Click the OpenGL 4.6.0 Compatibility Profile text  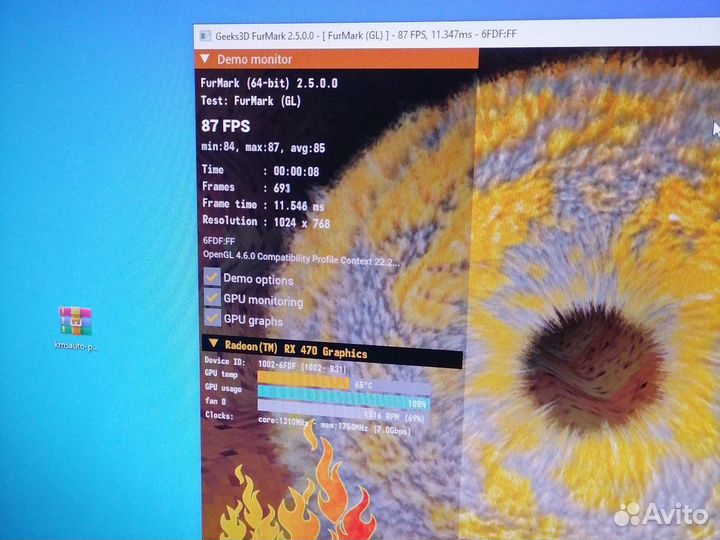[301, 258]
